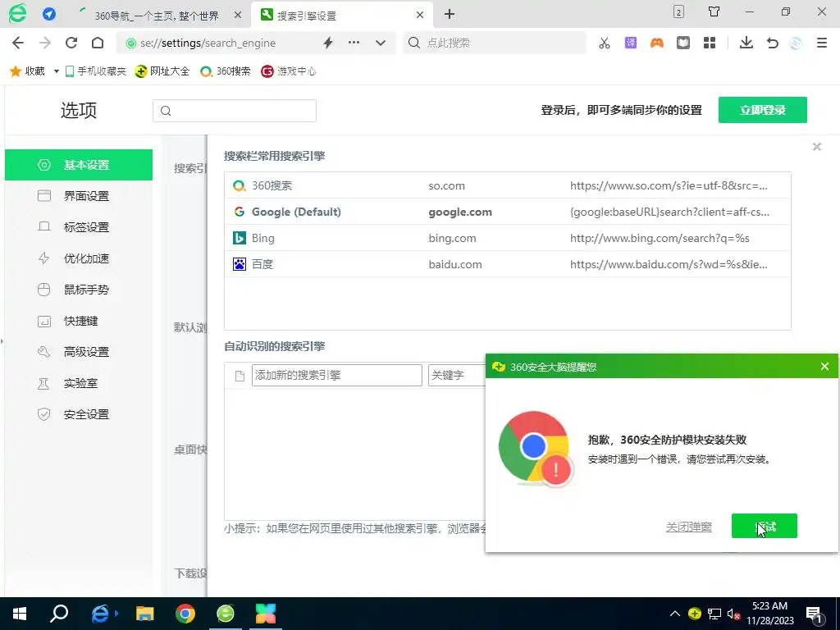Image resolution: width=840 pixels, height=630 pixels.
Task: Open the orange game controller icon
Action: 657,43
